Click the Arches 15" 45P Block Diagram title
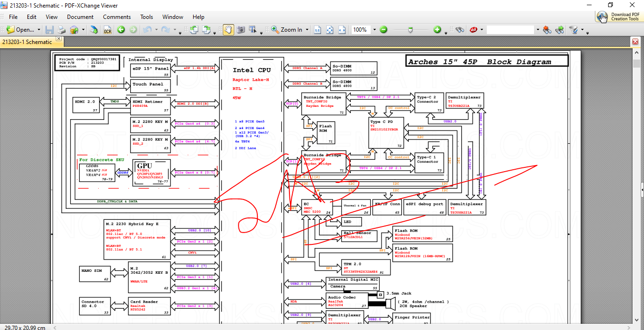Screen dimensions: 644x330 point(480,62)
